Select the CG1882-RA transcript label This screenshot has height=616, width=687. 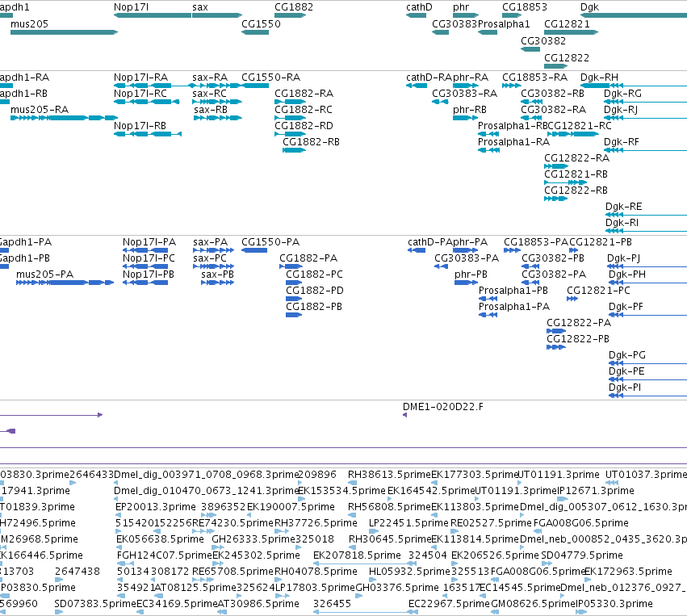coord(304,94)
